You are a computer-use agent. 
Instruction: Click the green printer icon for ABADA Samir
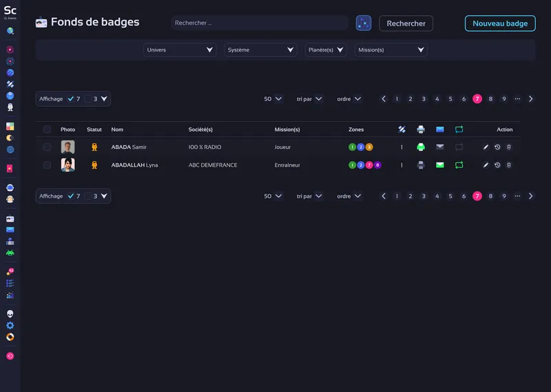pos(421,147)
